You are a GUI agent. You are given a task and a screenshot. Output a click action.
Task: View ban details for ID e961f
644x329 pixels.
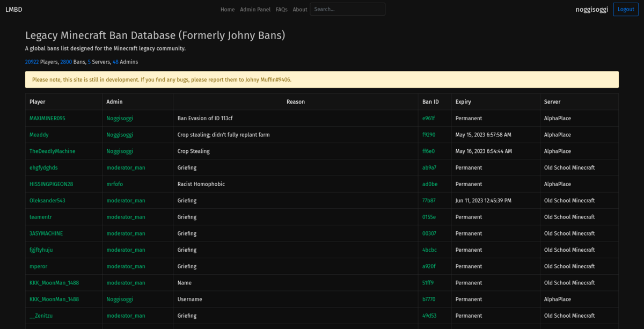point(429,118)
